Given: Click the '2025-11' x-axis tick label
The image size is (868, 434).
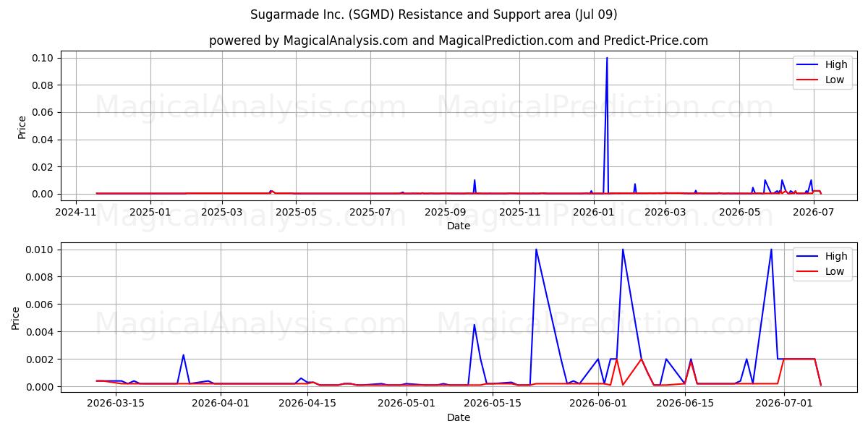Looking at the screenshot, I should 521,212.
